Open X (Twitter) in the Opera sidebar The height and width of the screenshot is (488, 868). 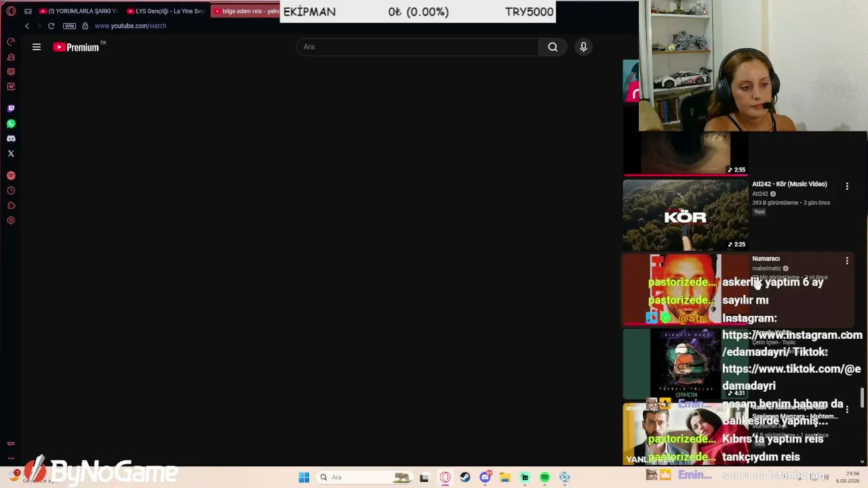pyautogui.click(x=11, y=153)
